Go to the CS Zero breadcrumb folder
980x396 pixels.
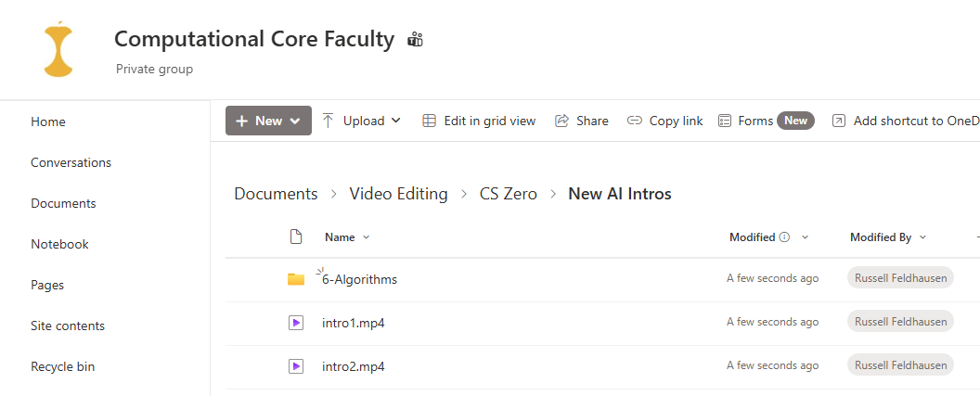509,194
